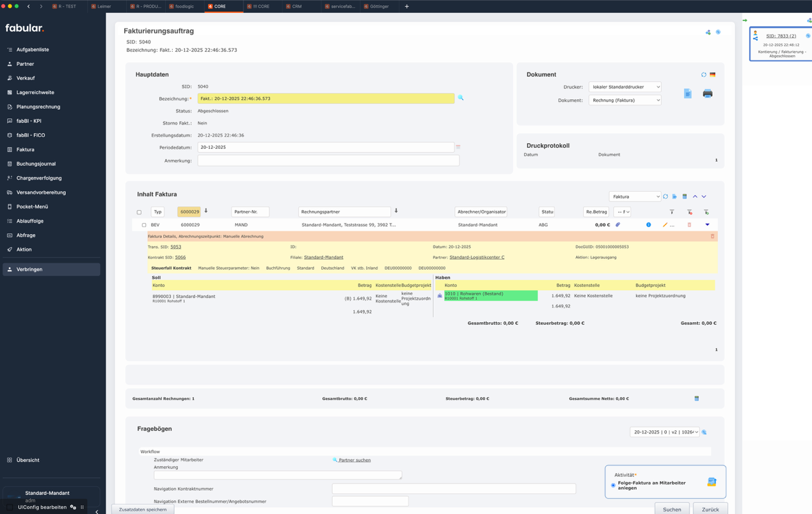Click the paperclip attachment icon in BEV row
The height and width of the screenshot is (514, 812).
pos(617,225)
